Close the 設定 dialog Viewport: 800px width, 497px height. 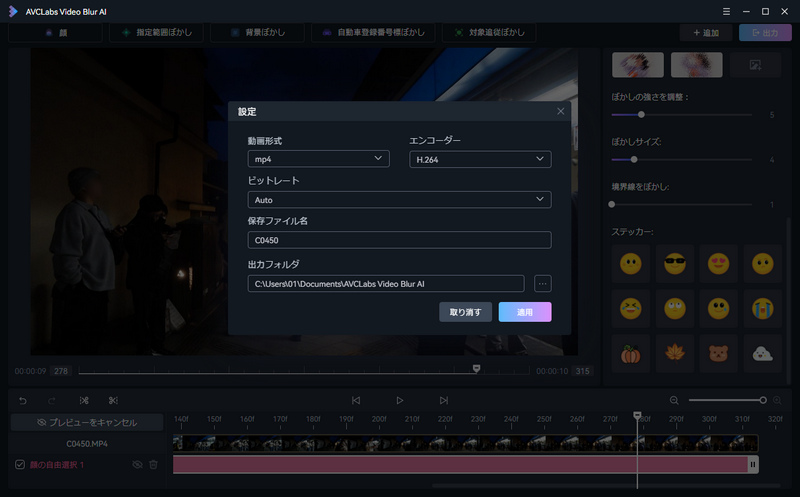pos(561,111)
